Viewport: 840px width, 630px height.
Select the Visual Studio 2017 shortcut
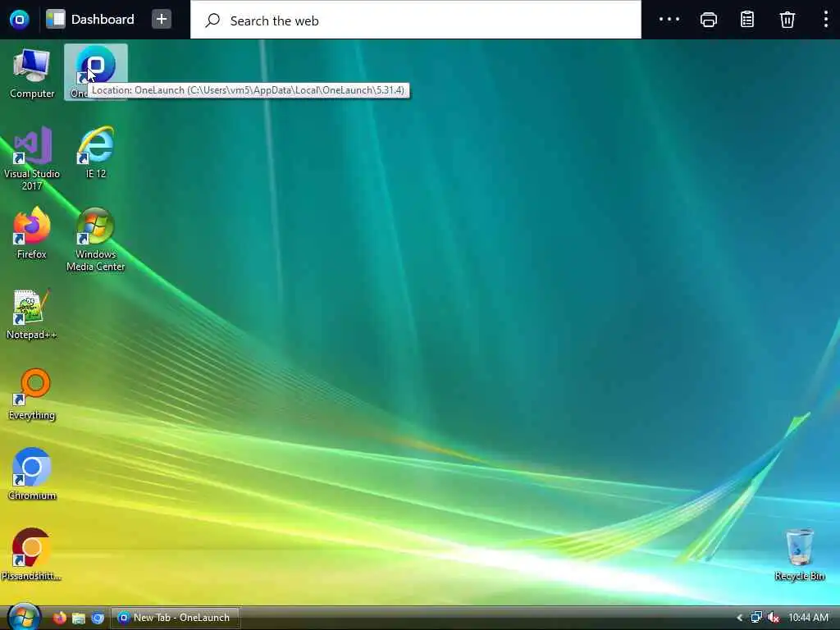point(32,158)
